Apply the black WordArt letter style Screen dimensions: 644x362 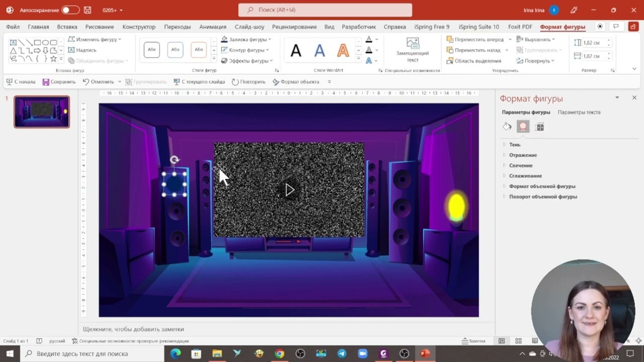[x=296, y=50]
